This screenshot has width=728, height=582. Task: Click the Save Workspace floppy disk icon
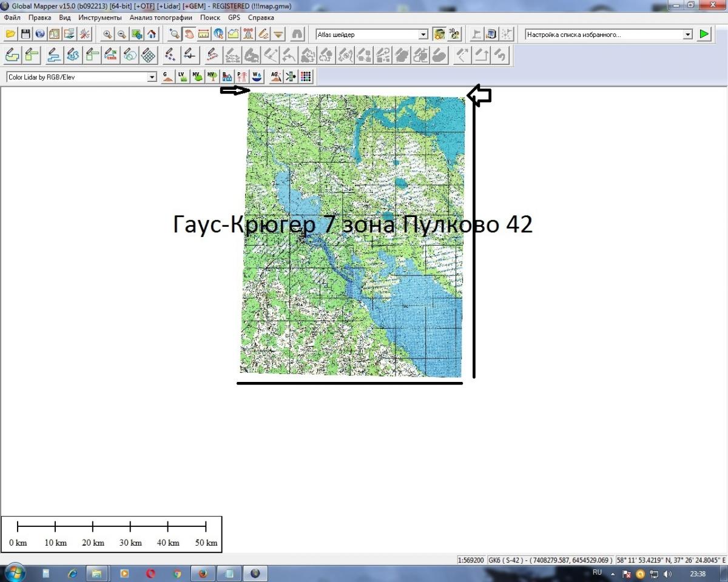25,35
